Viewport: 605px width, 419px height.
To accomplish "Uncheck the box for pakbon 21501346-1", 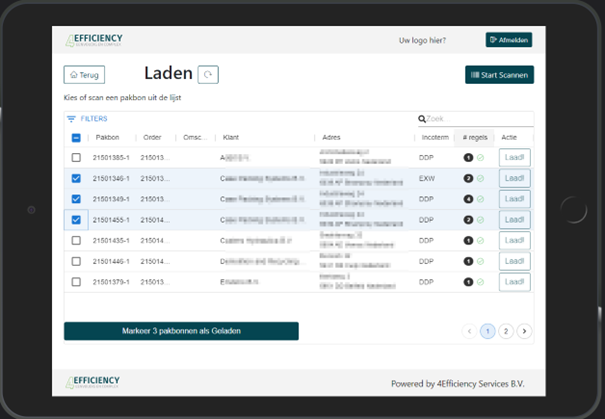I will (x=76, y=179).
